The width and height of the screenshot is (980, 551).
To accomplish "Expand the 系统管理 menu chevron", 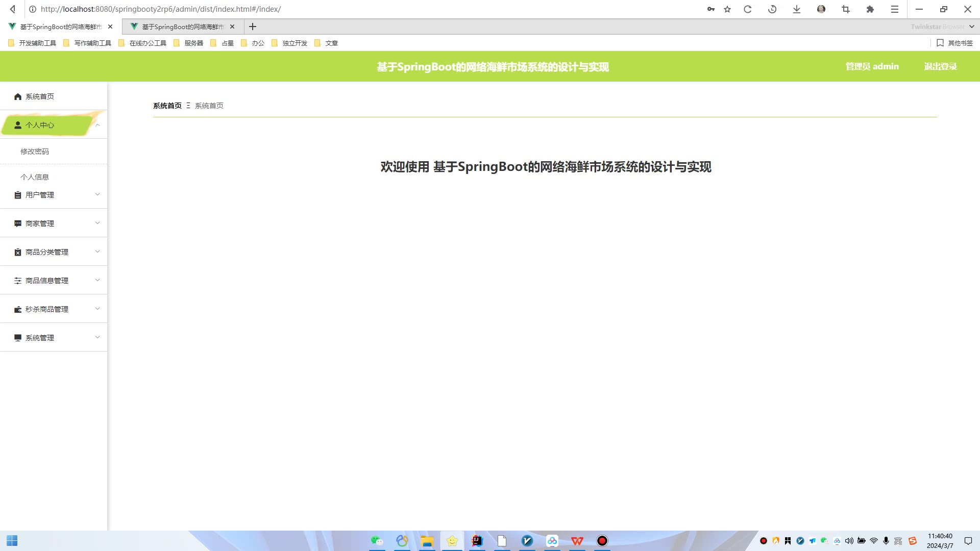I will pyautogui.click(x=97, y=337).
